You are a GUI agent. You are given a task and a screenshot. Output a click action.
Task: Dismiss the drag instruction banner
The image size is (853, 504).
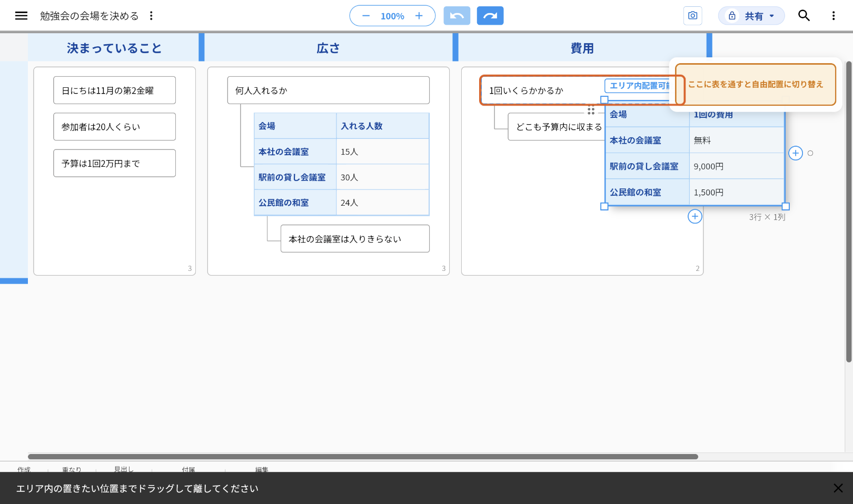[x=838, y=488]
